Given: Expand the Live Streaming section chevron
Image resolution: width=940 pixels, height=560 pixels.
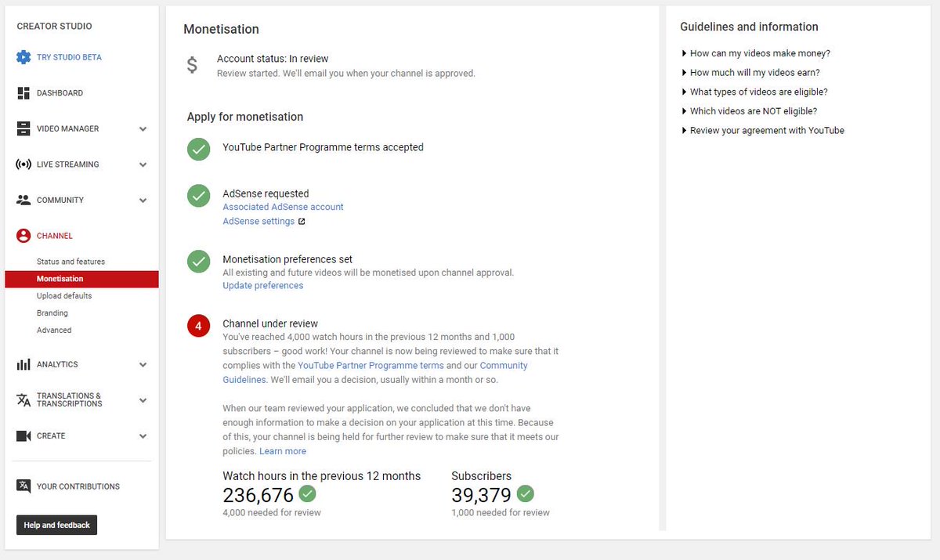Looking at the screenshot, I should tap(143, 164).
